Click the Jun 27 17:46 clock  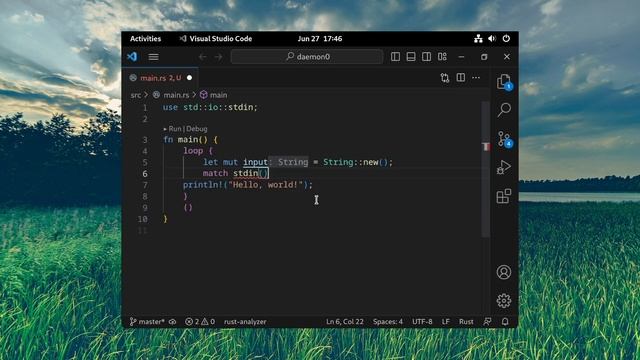click(x=320, y=39)
